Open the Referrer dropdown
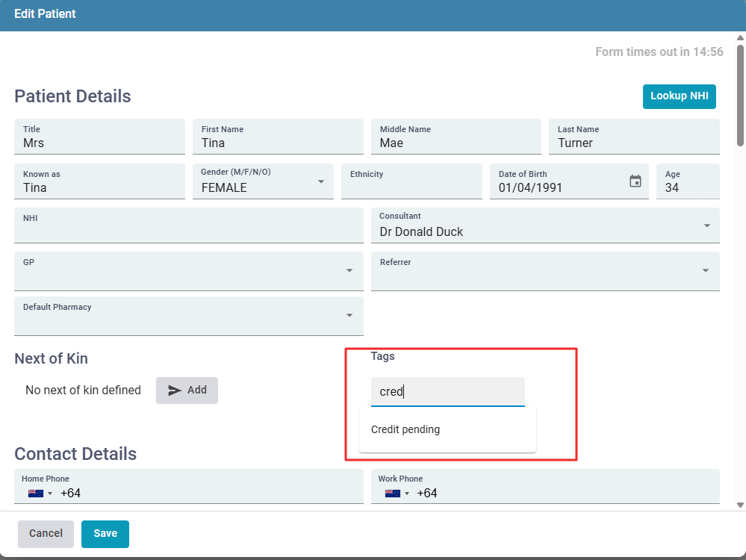This screenshot has height=560, width=746. click(x=705, y=270)
